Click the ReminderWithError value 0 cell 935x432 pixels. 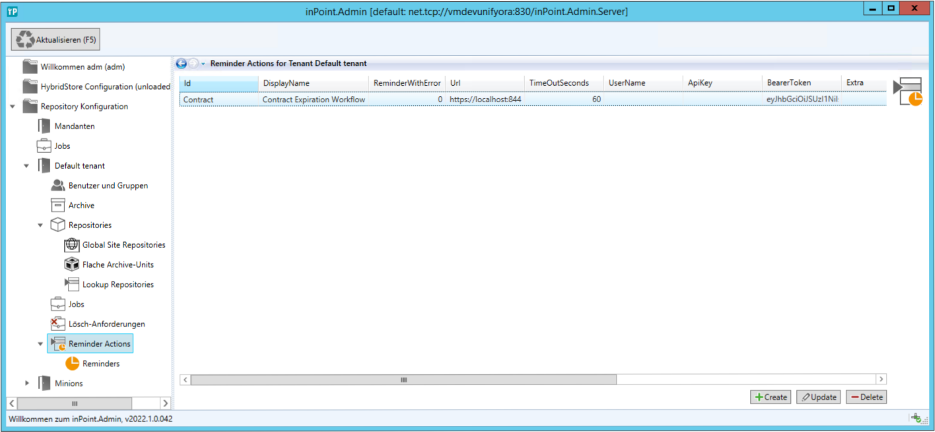pyautogui.click(x=407, y=99)
